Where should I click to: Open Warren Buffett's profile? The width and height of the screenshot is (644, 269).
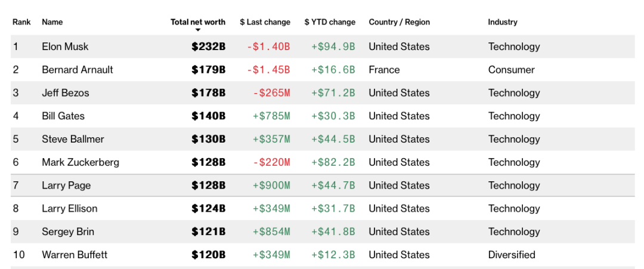coord(75,255)
